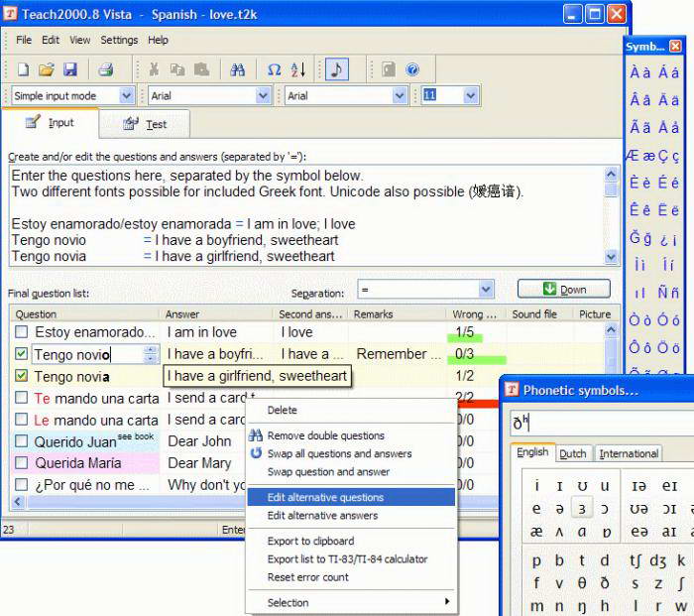Close the Symbols side panel

pos(675,46)
